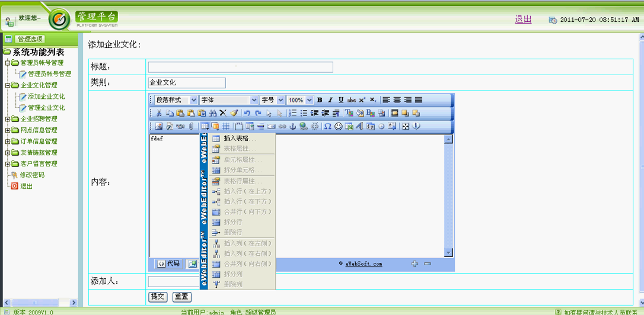Expand the 企业招聘管理 tree node
The height and width of the screenshot is (315, 644).
(x=7, y=119)
